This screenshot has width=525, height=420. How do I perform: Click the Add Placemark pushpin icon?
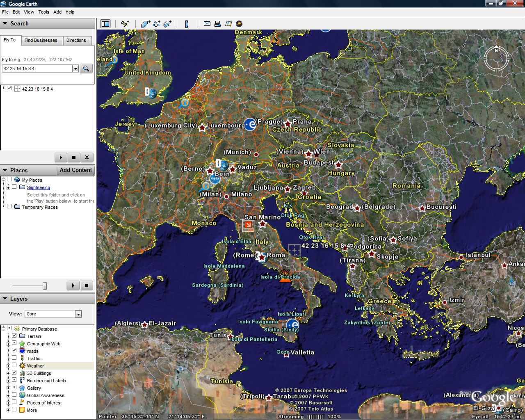click(x=125, y=24)
